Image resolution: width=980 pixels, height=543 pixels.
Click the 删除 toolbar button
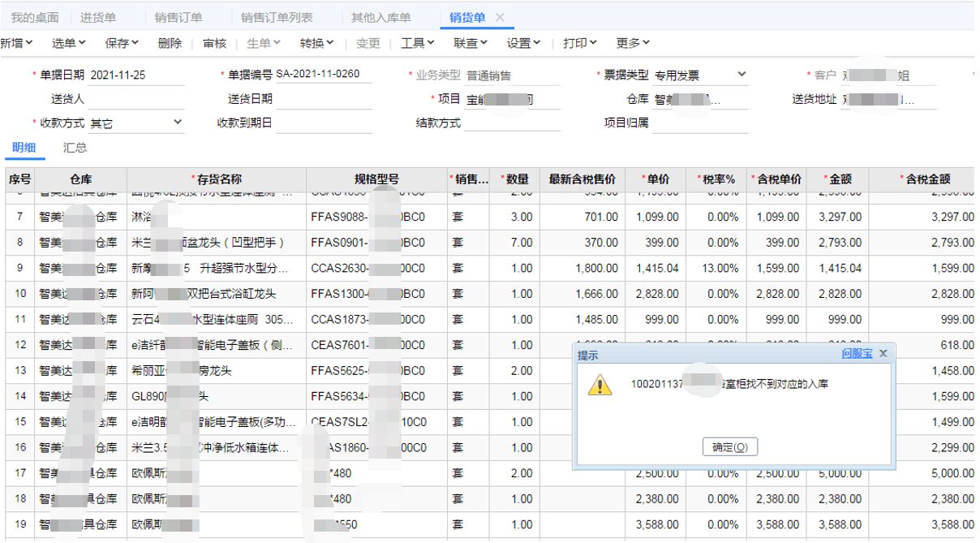pyautogui.click(x=170, y=43)
